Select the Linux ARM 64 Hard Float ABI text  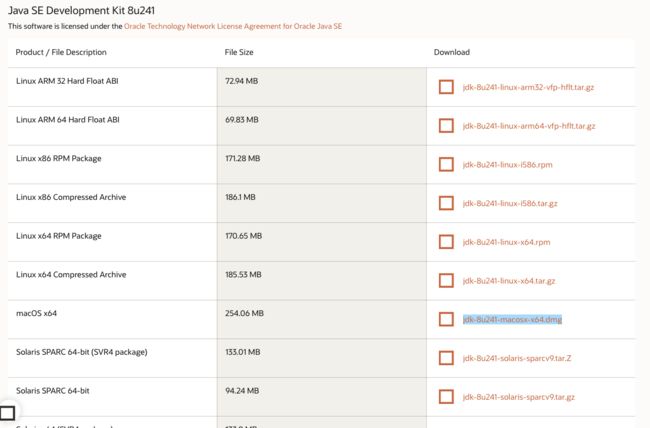(x=68, y=120)
